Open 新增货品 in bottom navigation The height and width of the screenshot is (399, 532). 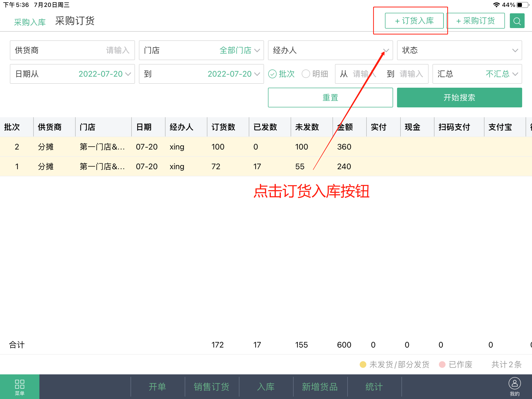click(x=320, y=387)
